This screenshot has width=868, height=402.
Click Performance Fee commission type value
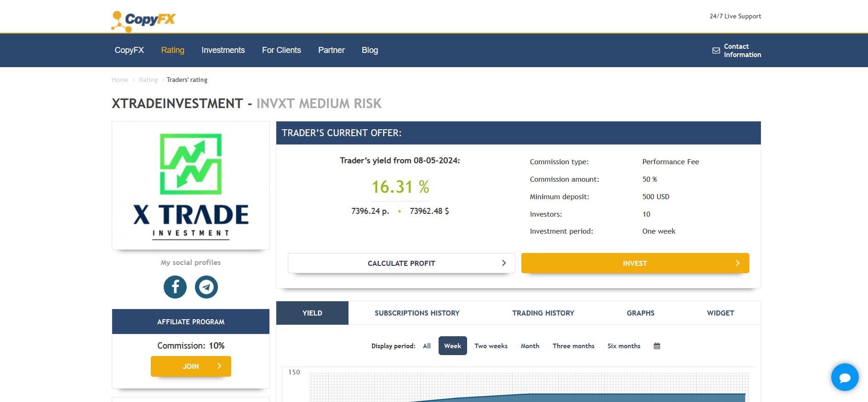click(670, 162)
